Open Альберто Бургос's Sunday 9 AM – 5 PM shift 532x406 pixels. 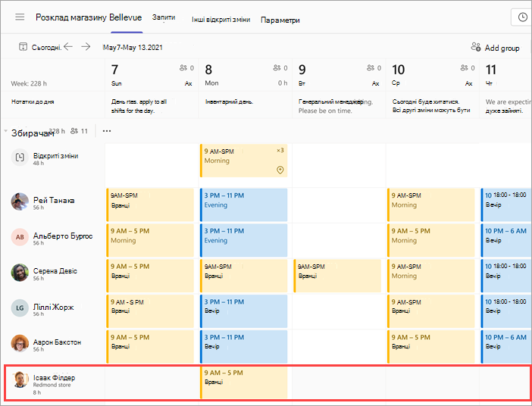click(x=150, y=240)
